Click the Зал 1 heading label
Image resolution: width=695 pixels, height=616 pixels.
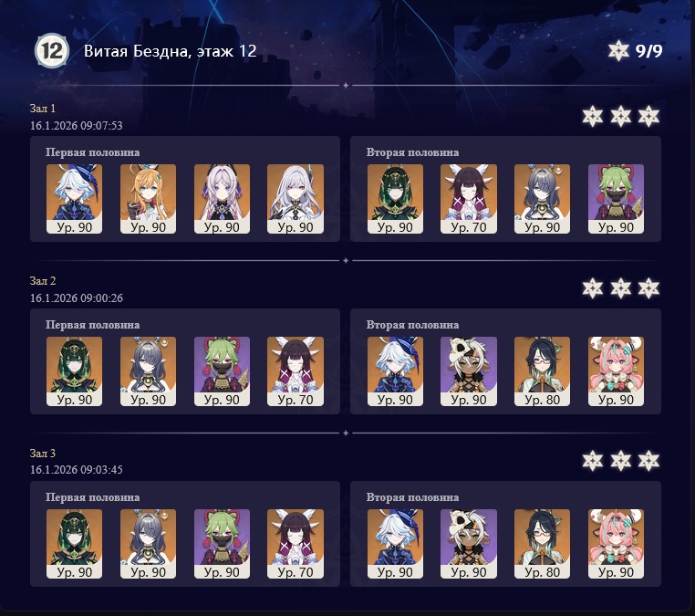pyautogui.click(x=43, y=109)
